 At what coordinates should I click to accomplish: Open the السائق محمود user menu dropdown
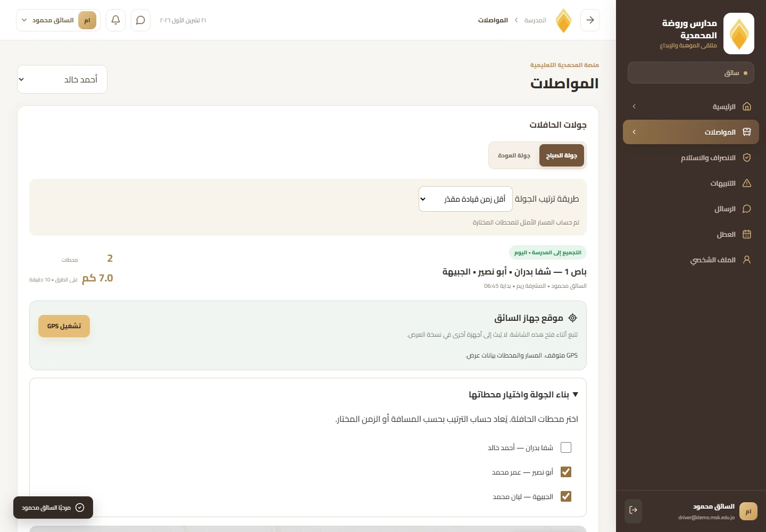coord(58,20)
